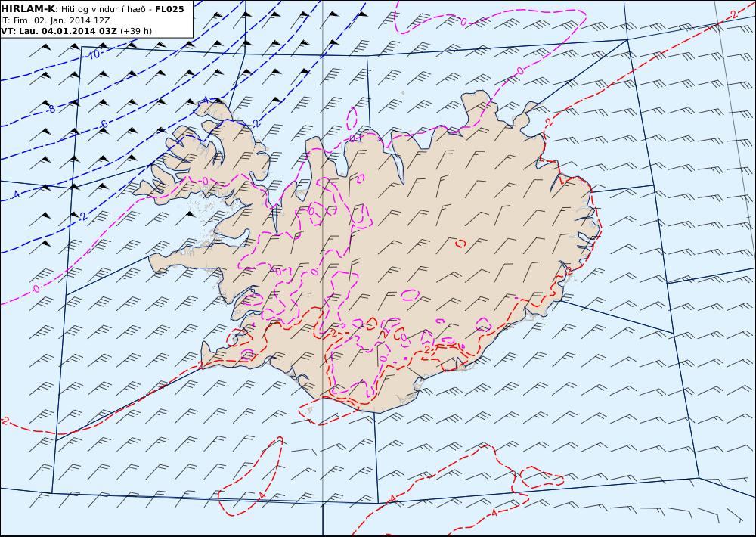
Task: Click the blue -6 isotherm label
Action: click(104, 125)
